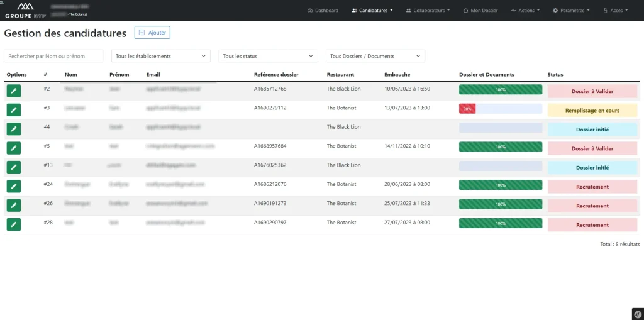644x320 pixels.
Task: Click the 100% progress bar for A1668957684
Action: coord(501,147)
